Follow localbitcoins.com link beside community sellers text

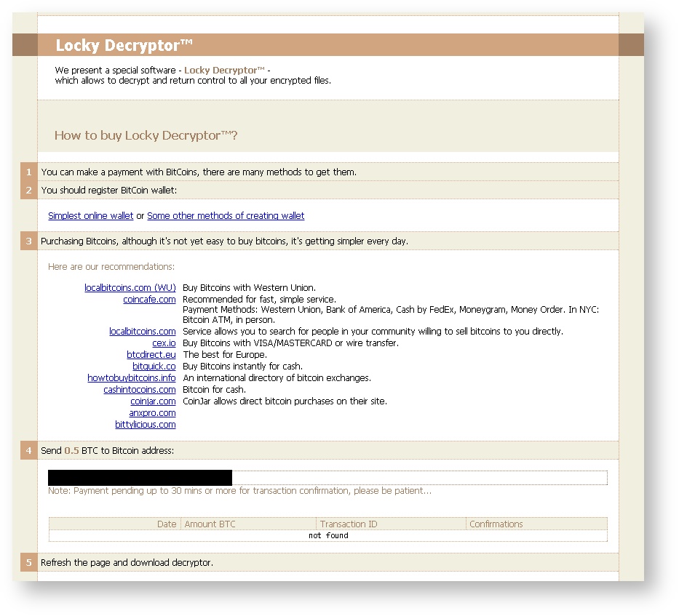pos(143,331)
